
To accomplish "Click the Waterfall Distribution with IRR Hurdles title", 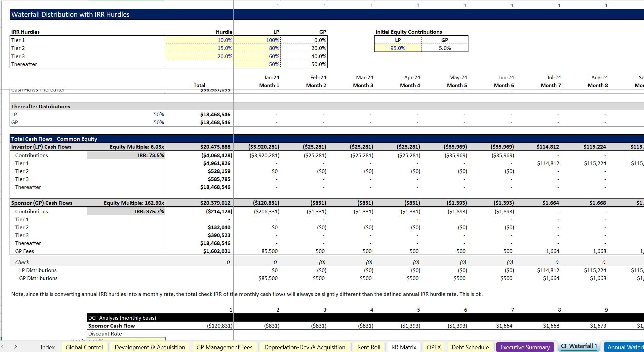I will [x=70, y=15].
